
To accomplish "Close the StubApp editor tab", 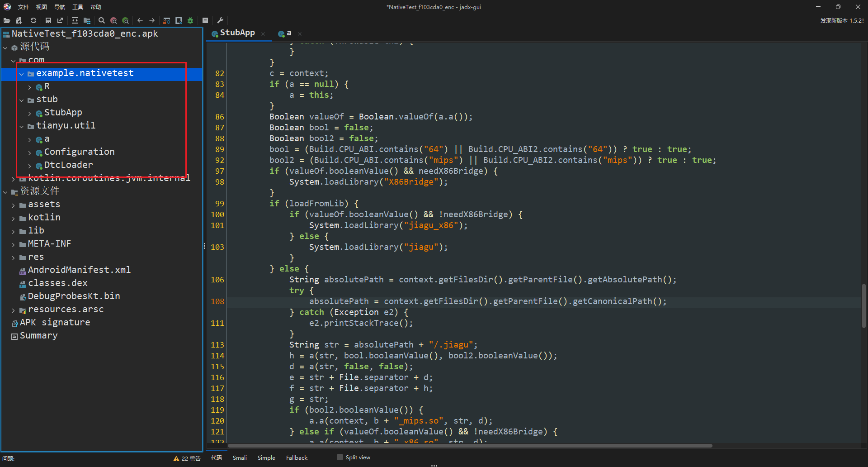I will (x=263, y=33).
